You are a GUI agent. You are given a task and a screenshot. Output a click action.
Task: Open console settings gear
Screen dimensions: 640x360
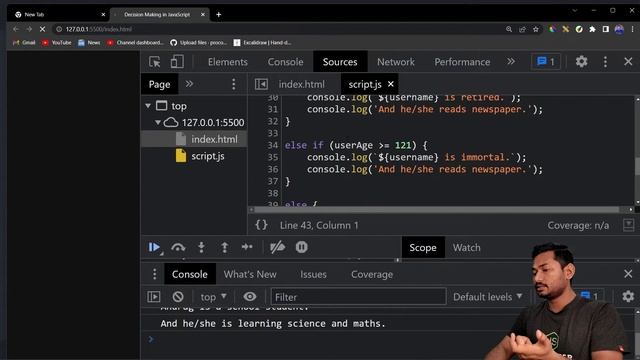pyautogui.click(x=628, y=296)
